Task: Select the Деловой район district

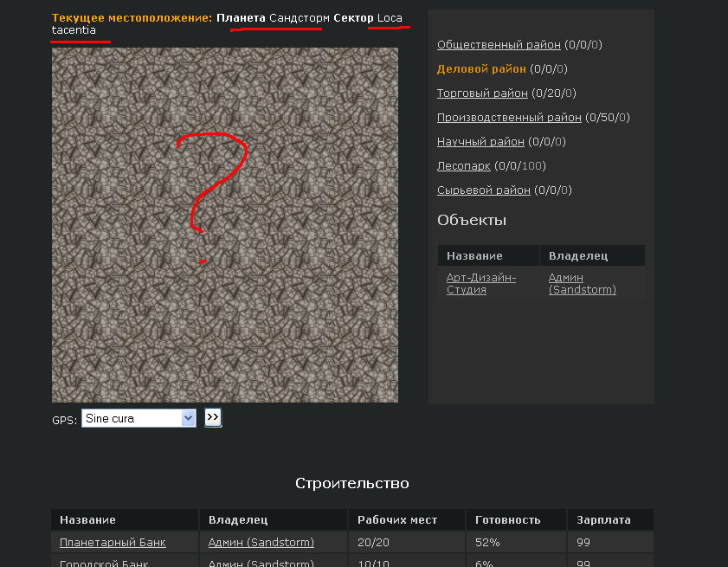Action: coord(481,69)
